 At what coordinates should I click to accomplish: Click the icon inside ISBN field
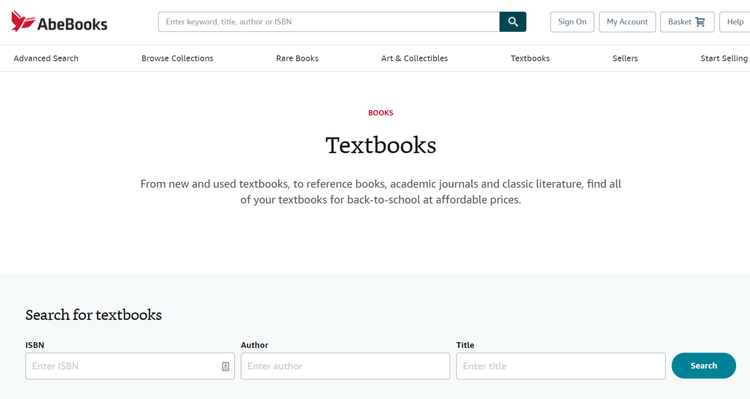pos(225,366)
